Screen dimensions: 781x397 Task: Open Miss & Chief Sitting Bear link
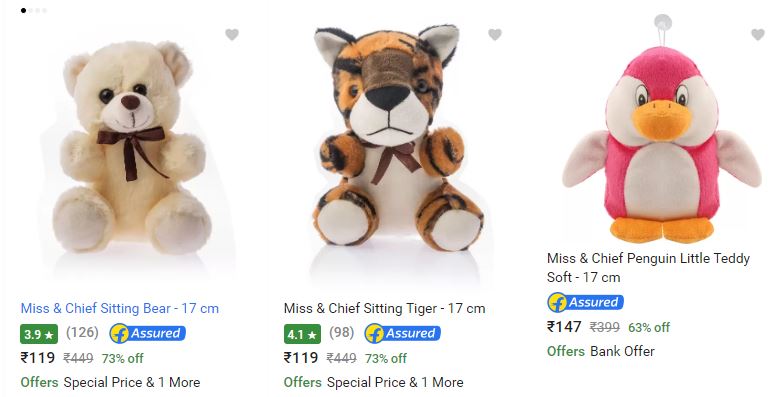tap(120, 308)
